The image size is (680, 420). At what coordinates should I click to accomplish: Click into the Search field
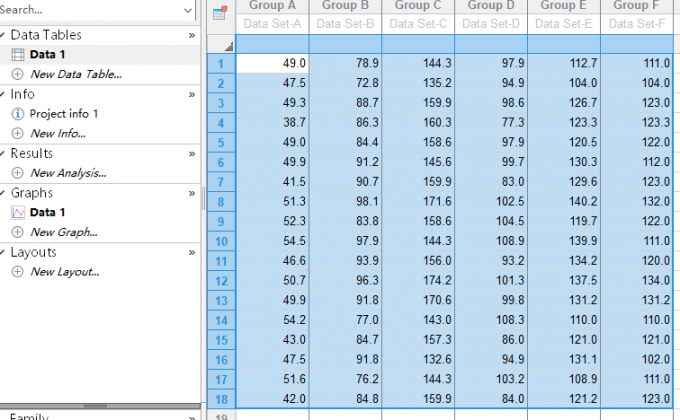[x=90, y=10]
